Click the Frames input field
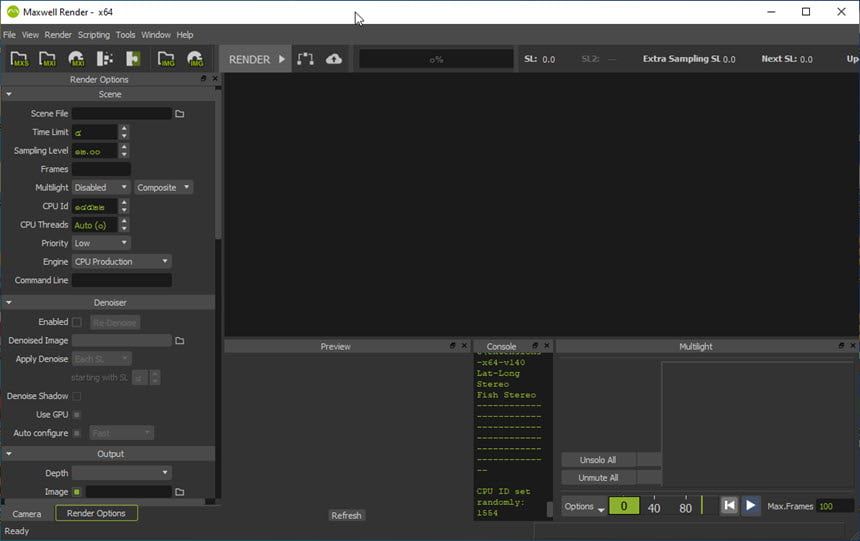 (x=101, y=169)
